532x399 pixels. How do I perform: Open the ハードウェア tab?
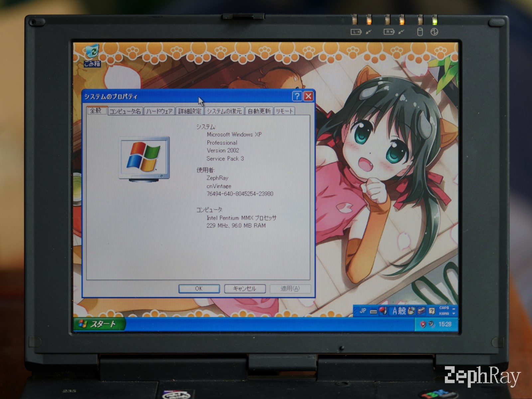(159, 111)
